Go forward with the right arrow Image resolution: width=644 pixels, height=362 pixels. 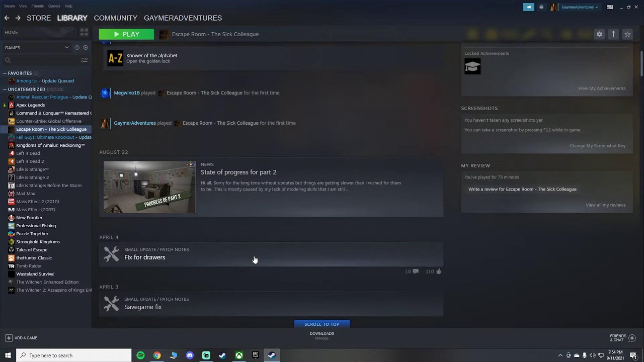18,18
